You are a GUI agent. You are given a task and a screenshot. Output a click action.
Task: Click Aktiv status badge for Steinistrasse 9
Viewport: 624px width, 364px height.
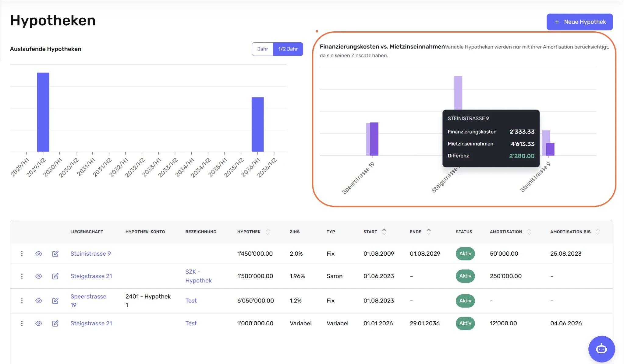(x=465, y=254)
